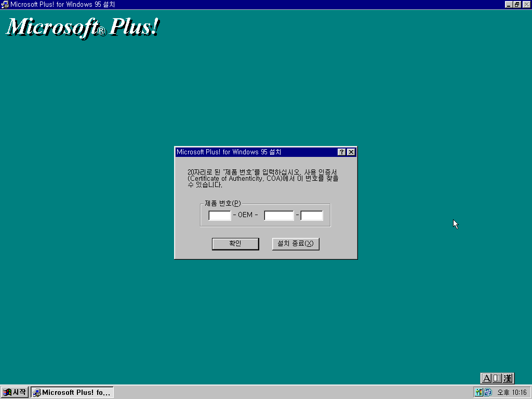Image resolution: width=532 pixels, height=399 pixels.
Task: Click the 오후 10:16 clock in the tray
Action: coord(512,393)
